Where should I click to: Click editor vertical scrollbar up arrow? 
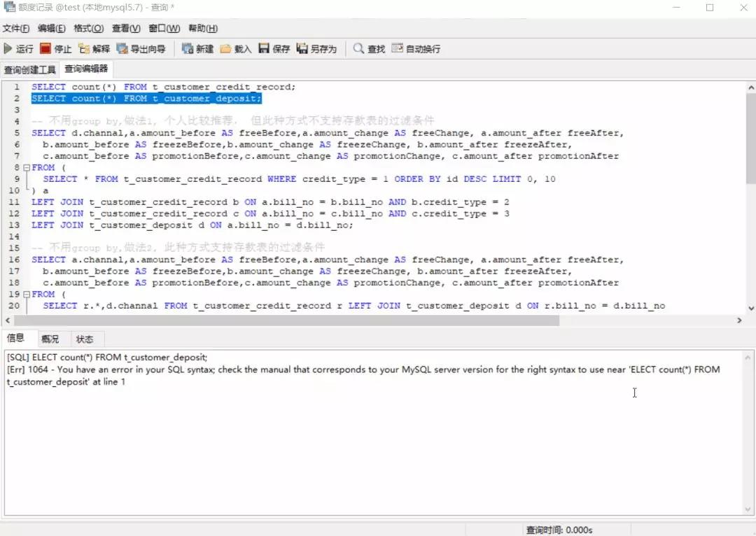point(750,87)
